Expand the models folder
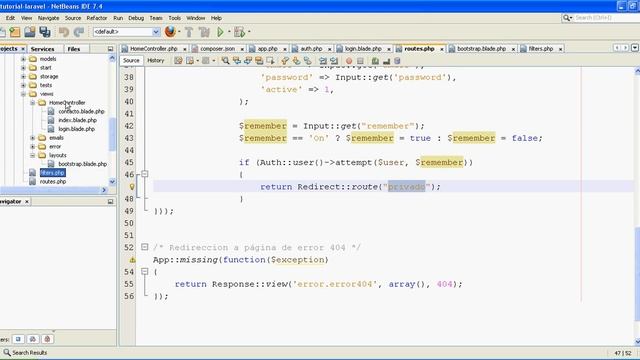This screenshot has width=640, height=360. (23, 59)
